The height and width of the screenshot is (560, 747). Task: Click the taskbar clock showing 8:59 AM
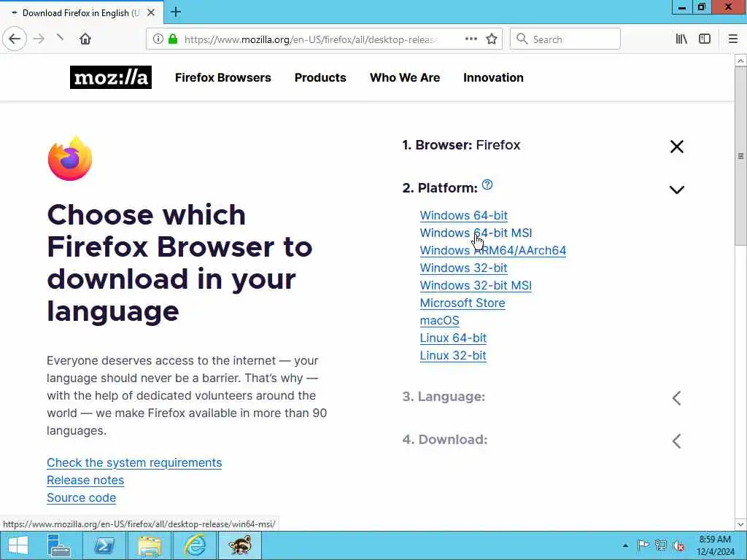point(716,545)
